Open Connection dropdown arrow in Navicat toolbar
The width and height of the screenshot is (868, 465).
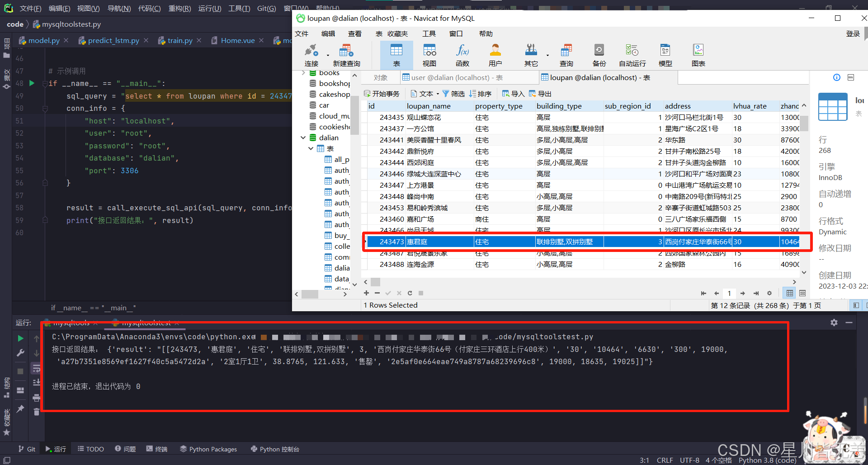pos(328,55)
